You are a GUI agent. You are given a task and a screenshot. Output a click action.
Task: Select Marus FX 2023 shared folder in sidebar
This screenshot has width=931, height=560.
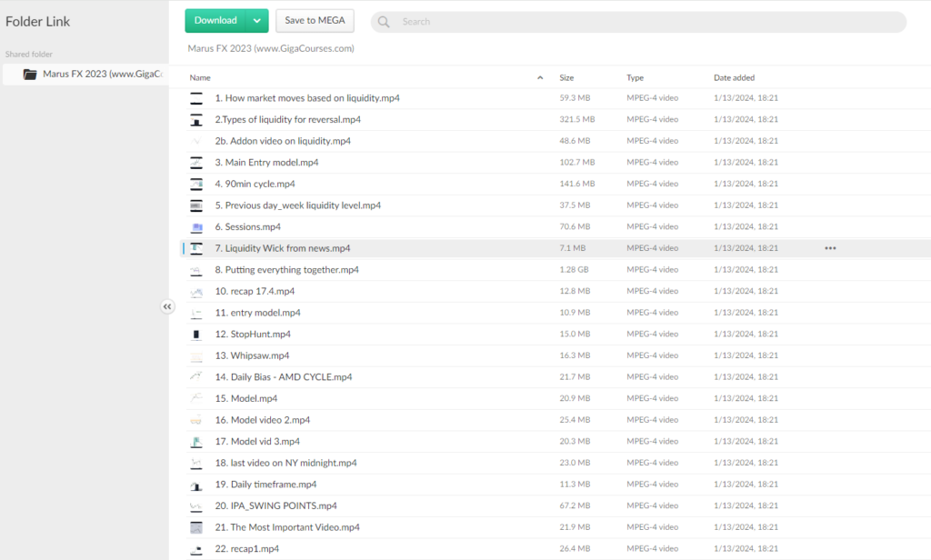pyautogui.click(x=100, y=75)
